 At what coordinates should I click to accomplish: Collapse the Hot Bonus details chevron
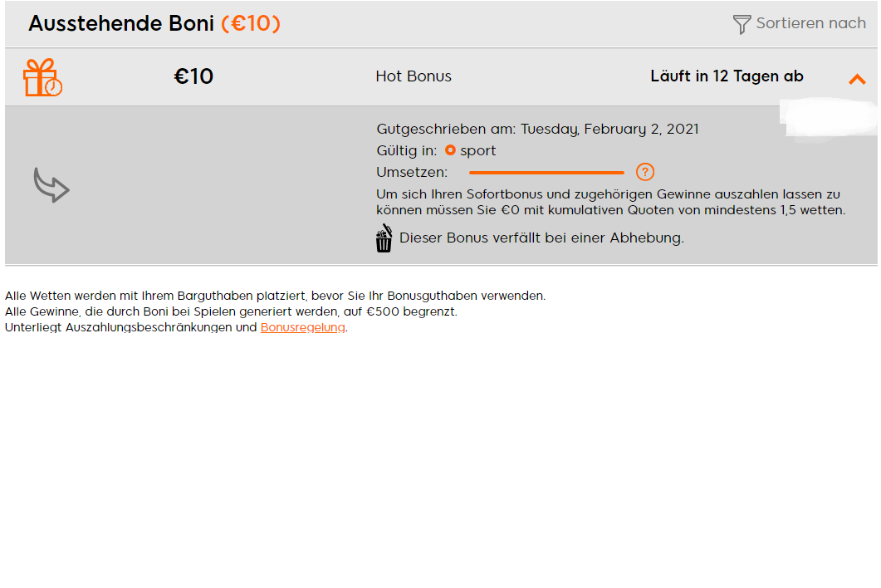pyautogui.click(x=857, y=79)
